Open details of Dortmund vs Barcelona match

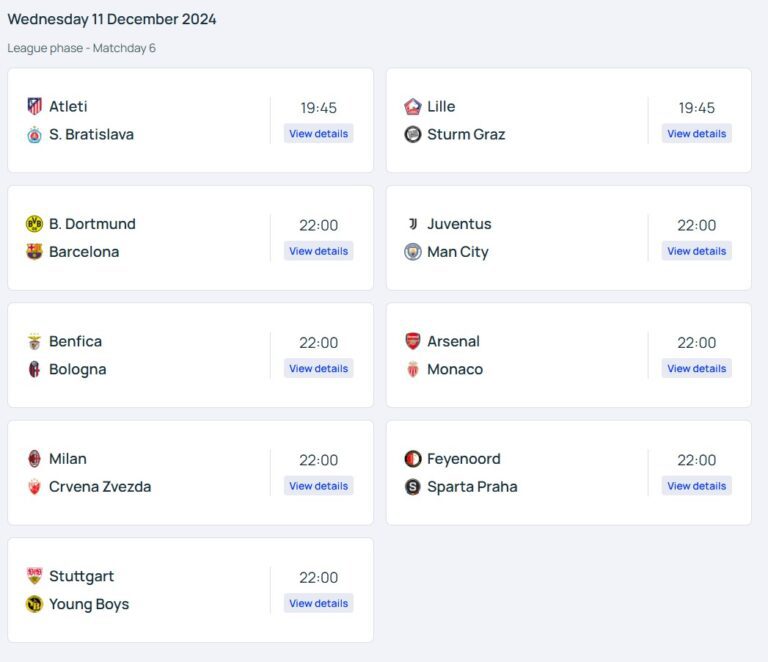click(319, 251)
